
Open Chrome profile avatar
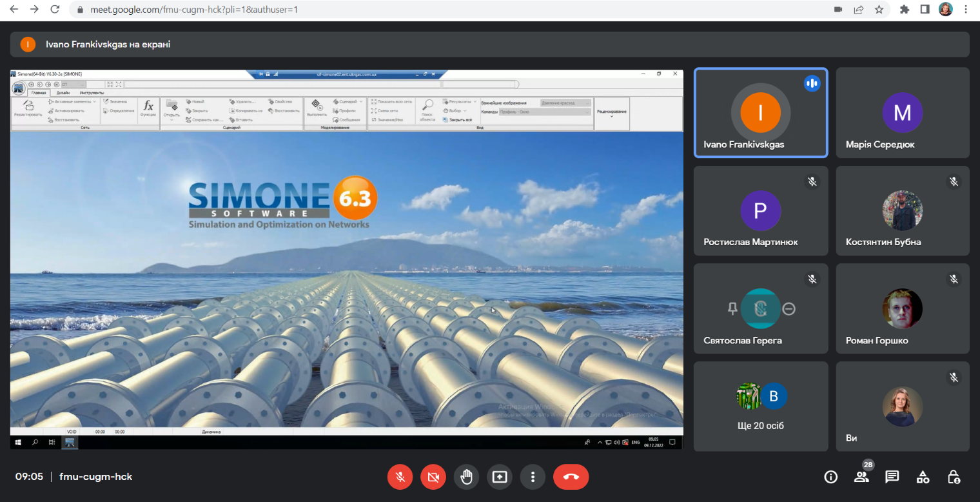945,10
